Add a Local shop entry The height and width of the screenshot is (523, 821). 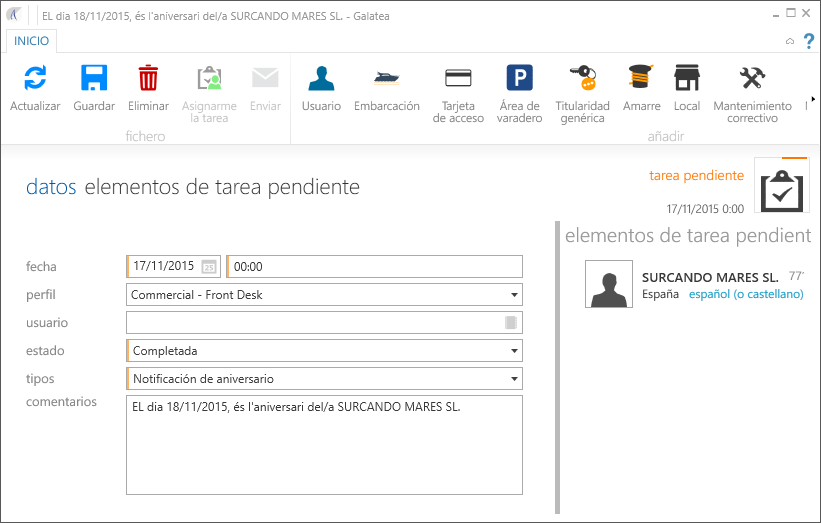pos(686,79)
